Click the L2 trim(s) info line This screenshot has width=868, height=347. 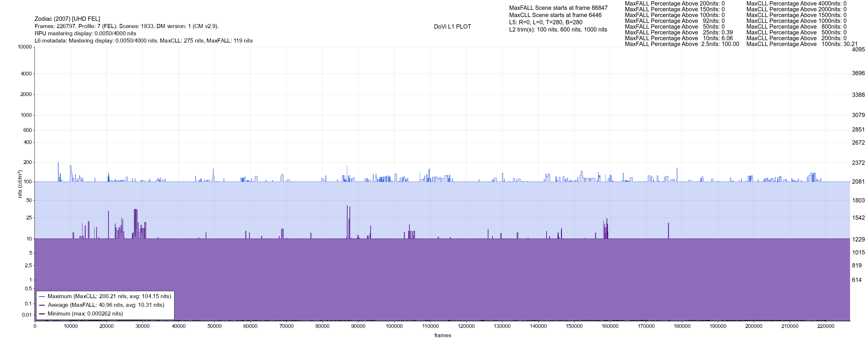coord(558,30)
